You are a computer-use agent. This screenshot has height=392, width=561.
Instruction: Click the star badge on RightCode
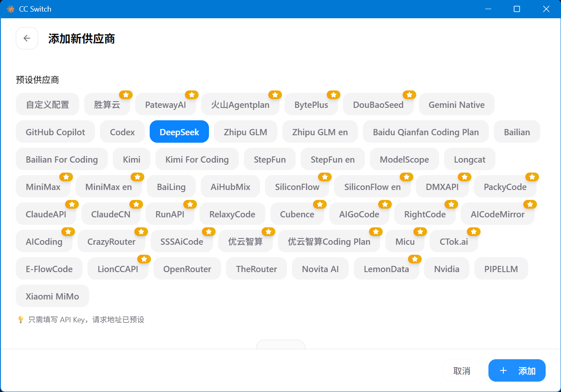click(451, 205)
